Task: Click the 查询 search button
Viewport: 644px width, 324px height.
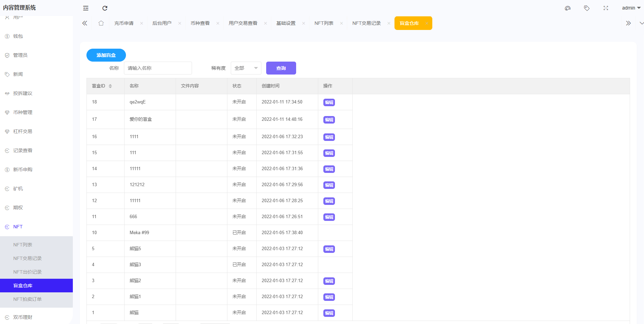Action: coord(281,68)
